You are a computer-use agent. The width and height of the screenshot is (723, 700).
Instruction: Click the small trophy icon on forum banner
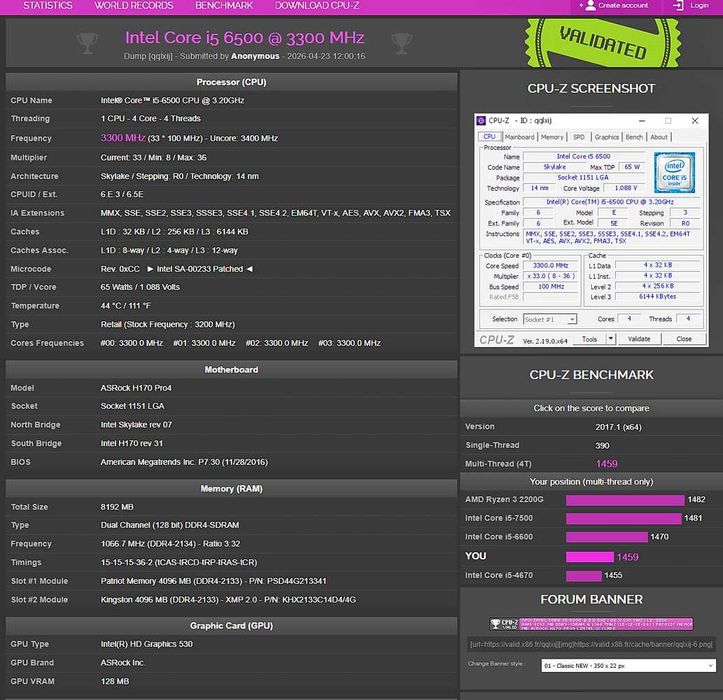495,624
